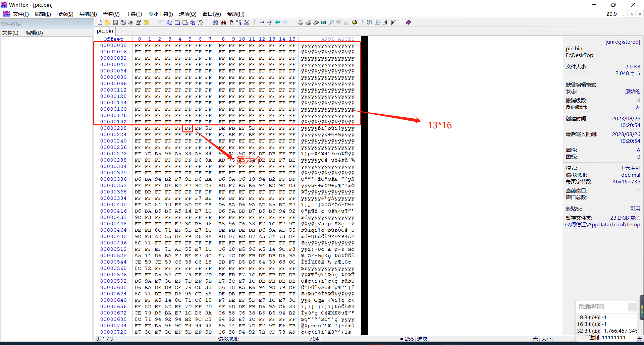This screenshot has width=644, height=345.
Task: Click the black right triangle plus icon
Action: tap(393, 22)
